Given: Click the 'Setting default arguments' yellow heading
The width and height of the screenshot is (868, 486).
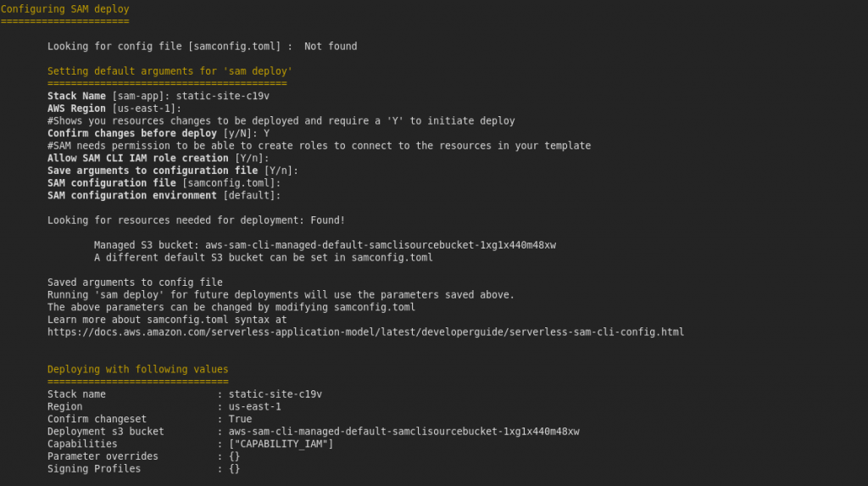Looking at the screenshot, I should point(170,71).
